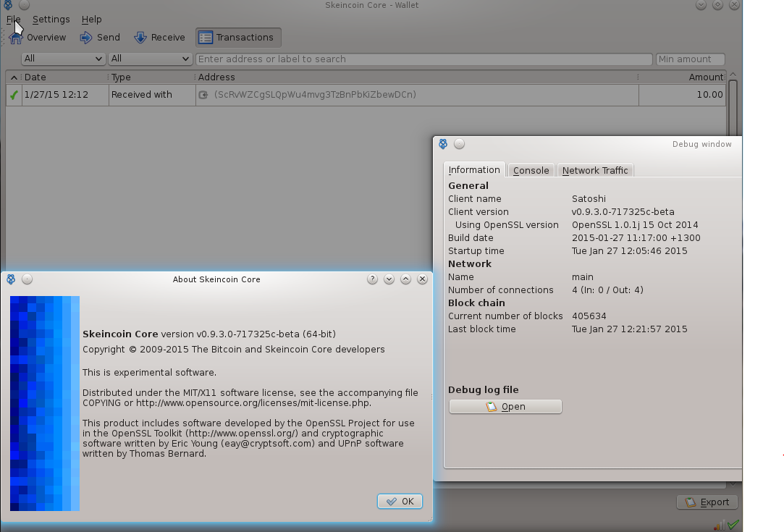Screen dimensions: 784x532
Task: Sort transactions by Date column
Action: 64,77
